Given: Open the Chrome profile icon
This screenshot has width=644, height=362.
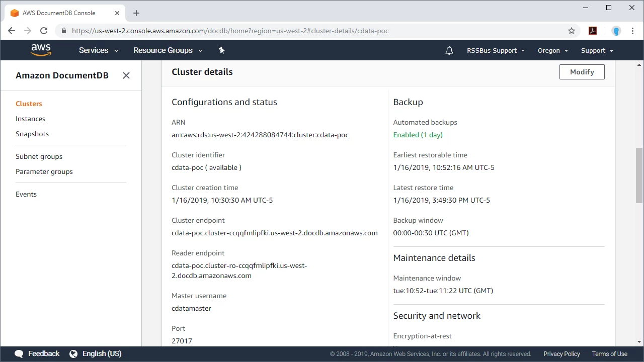Looking at the screenshot, I should pyautogui.click(x=616, y=31).
